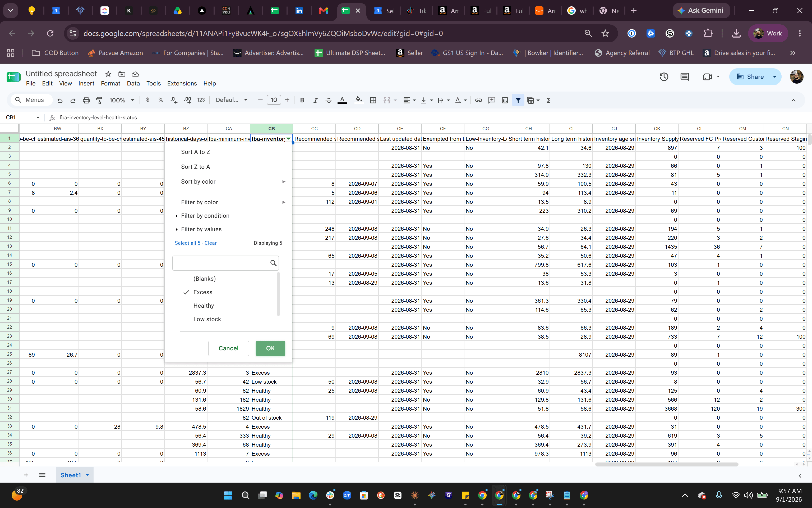
Task: Open the File menu
Action: pos(31,83)
